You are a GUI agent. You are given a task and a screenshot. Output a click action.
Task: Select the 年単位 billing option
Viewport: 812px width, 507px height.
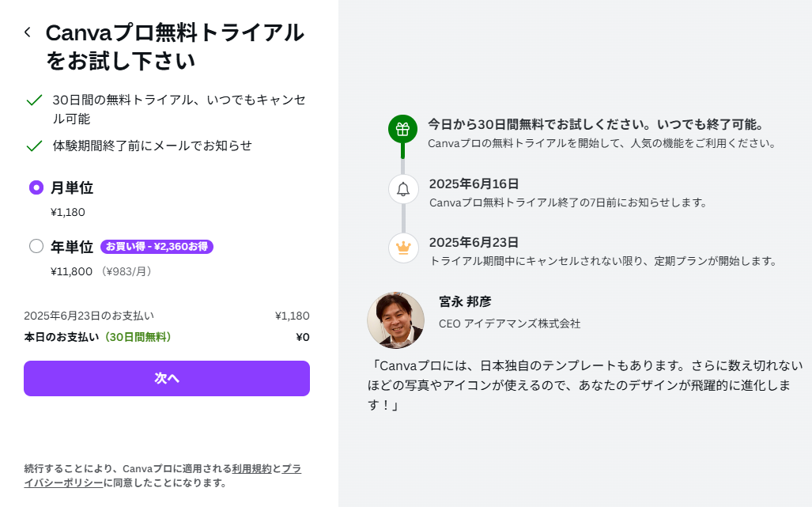(x=36, y=246)
